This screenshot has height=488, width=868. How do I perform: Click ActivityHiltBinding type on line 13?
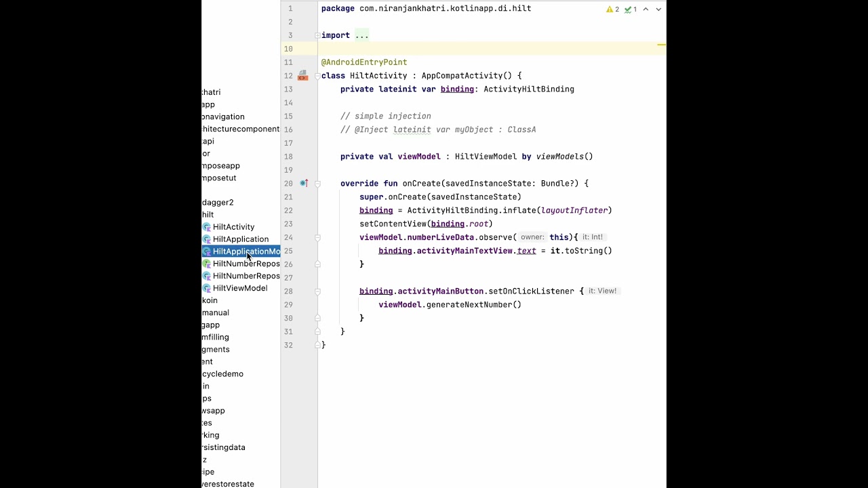529,89
